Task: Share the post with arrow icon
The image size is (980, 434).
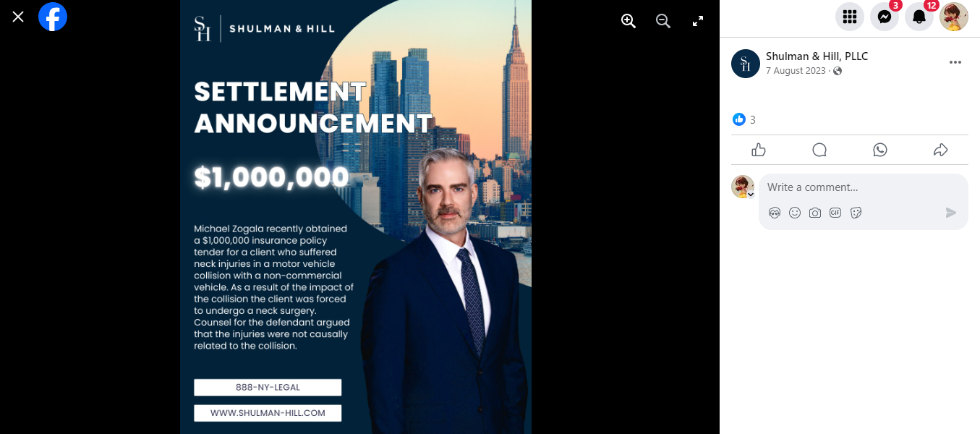Action: (x=941, y=150)
